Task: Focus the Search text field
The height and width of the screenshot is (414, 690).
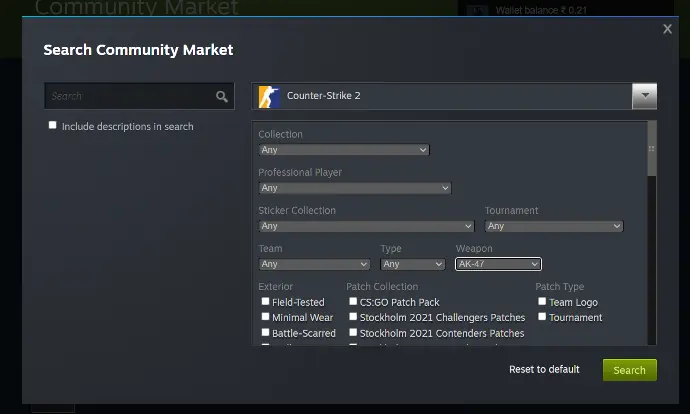Action: click(x=139, y=96)
